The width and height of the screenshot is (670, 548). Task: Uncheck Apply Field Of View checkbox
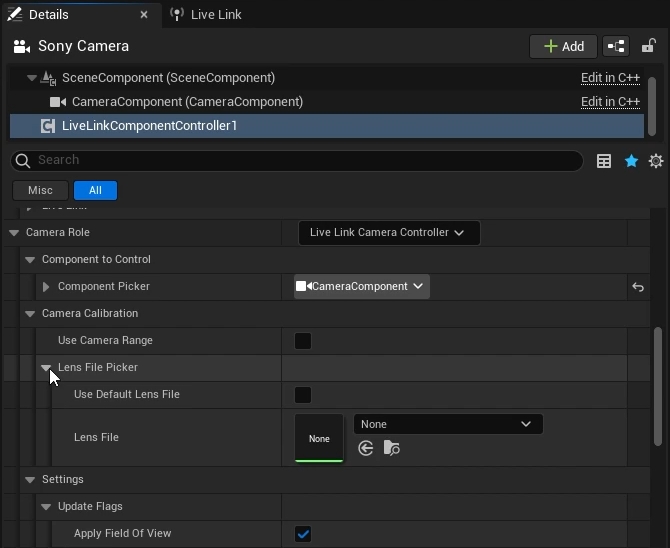303,534
